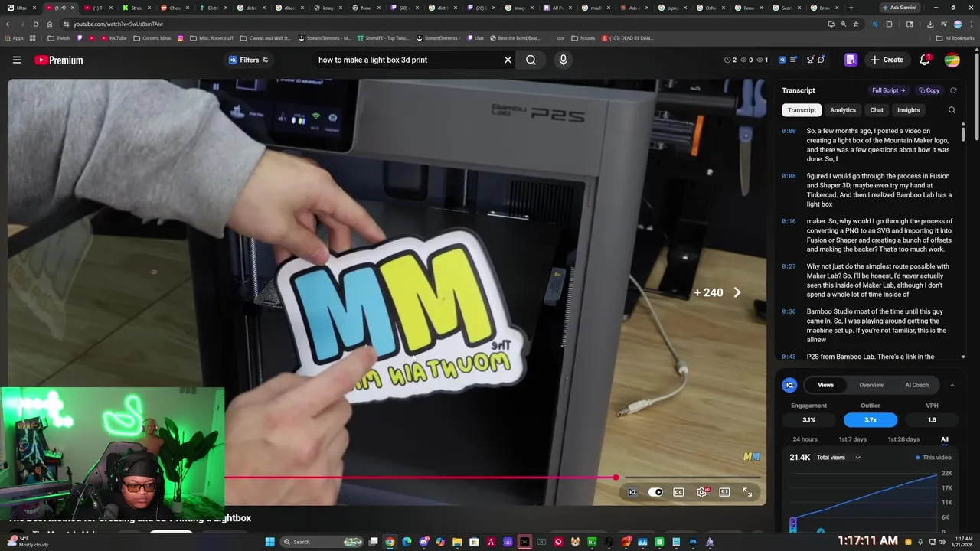Jump to transcript timestamp 0:00
This screenshot has height=551, width=980.
pos(789,131)
